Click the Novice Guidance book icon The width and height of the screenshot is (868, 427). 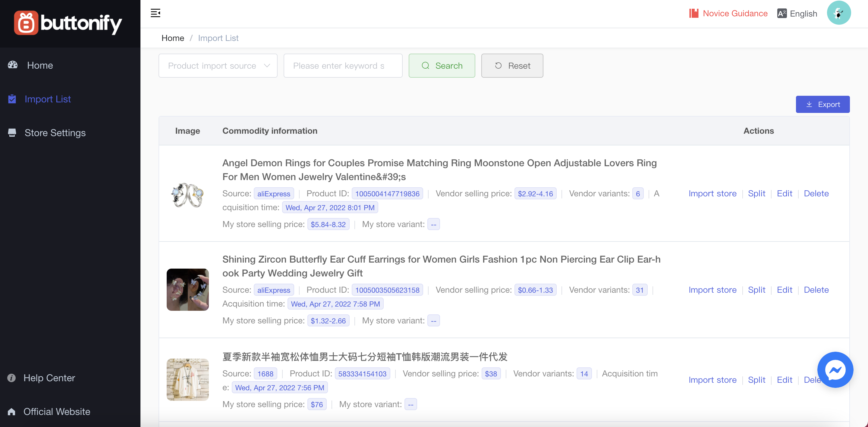coord(693,14)
